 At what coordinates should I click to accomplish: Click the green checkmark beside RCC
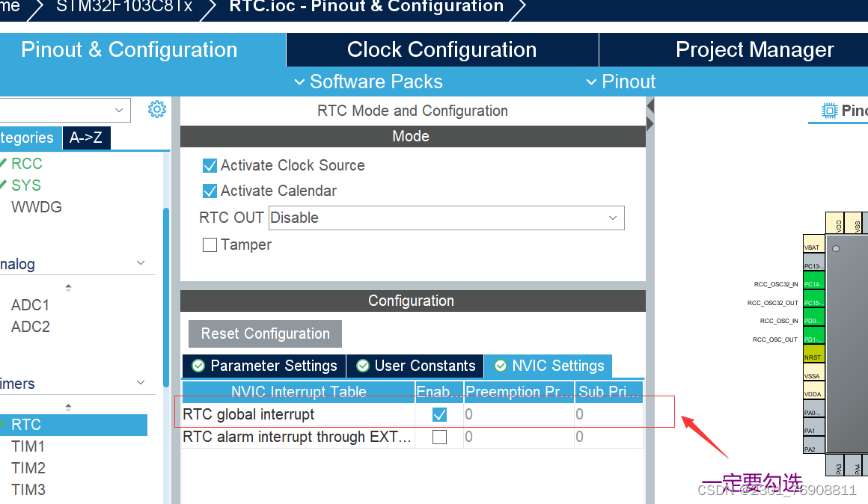click(x=5, y=163)
